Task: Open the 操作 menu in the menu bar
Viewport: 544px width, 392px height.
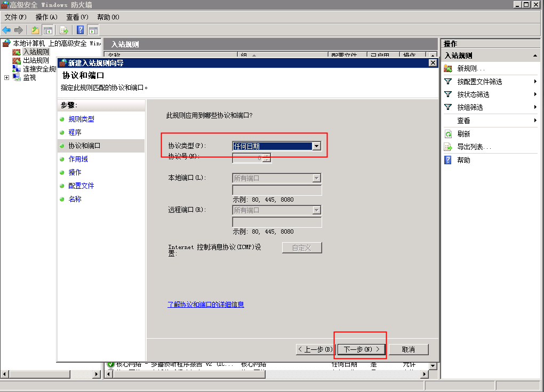Action: [x=46, y=17]
